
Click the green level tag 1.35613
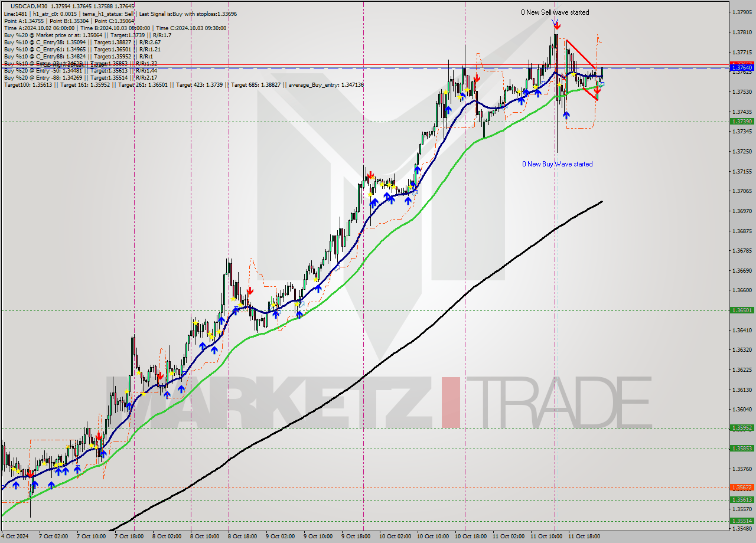(742, 499)
